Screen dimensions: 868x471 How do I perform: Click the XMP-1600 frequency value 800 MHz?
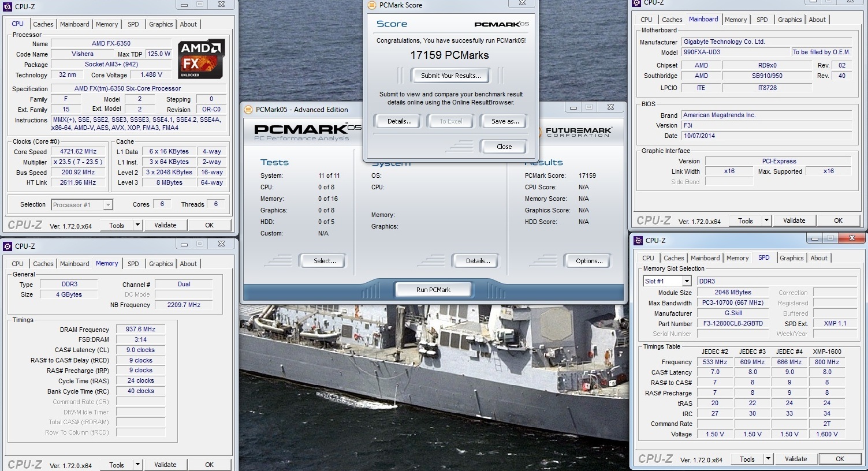[827, 362]
